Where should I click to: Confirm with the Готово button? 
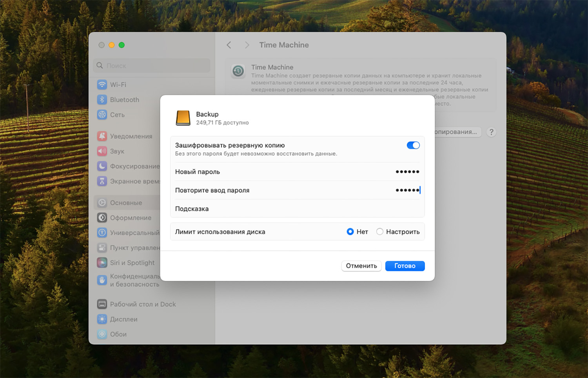[405, 266]
